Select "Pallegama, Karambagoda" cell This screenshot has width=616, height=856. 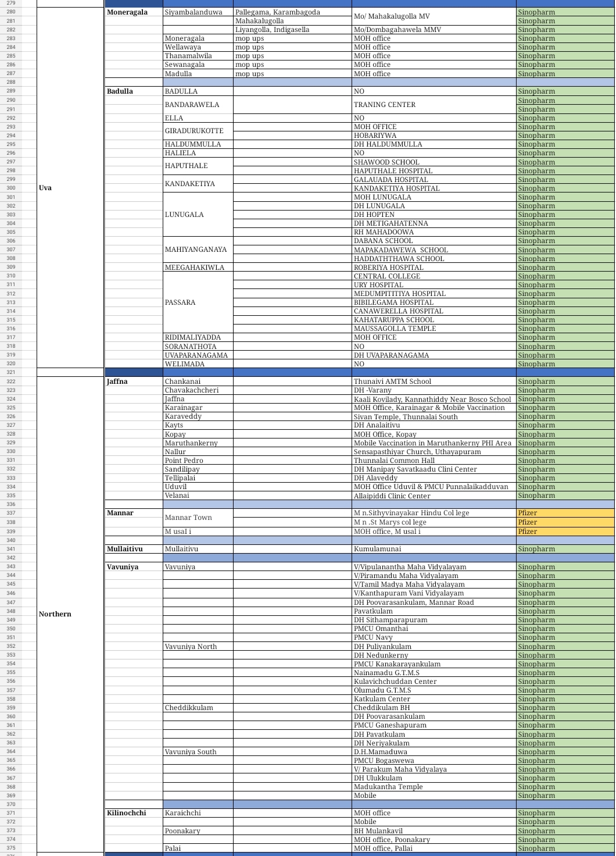(x=293, y=12)
